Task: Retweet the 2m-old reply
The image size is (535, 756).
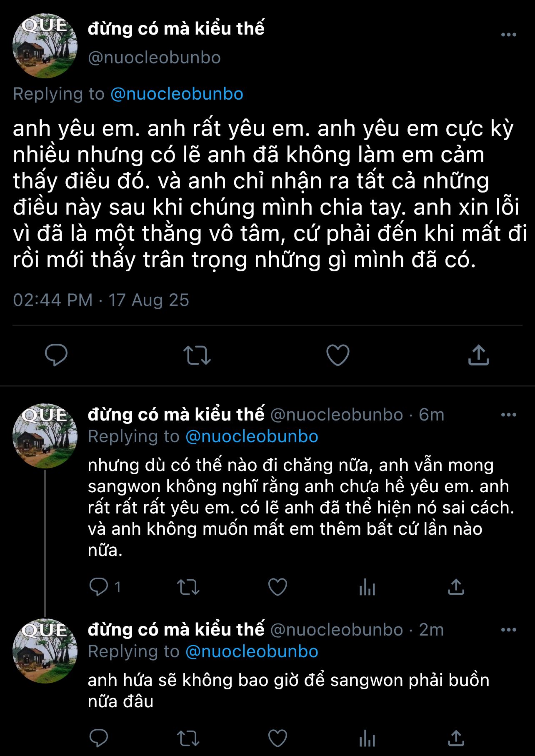Action: (188, 739)
